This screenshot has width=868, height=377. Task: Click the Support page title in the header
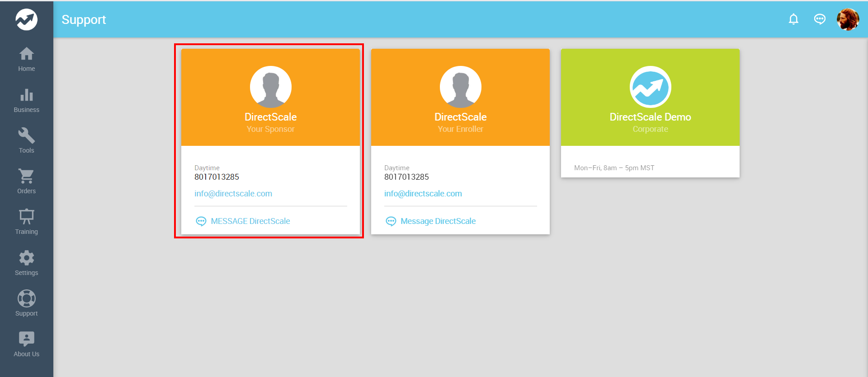[x=84, y=19]
